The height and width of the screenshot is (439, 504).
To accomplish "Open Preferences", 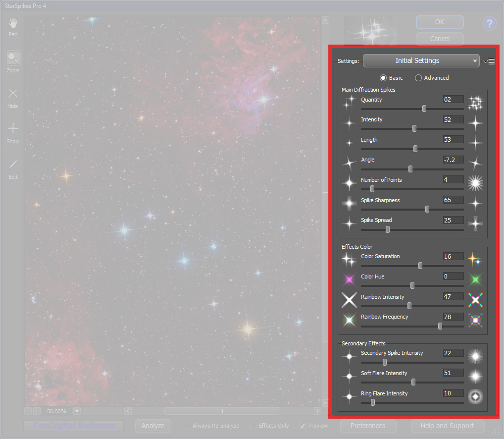I will pyautogui.click(x=368, y=426).
